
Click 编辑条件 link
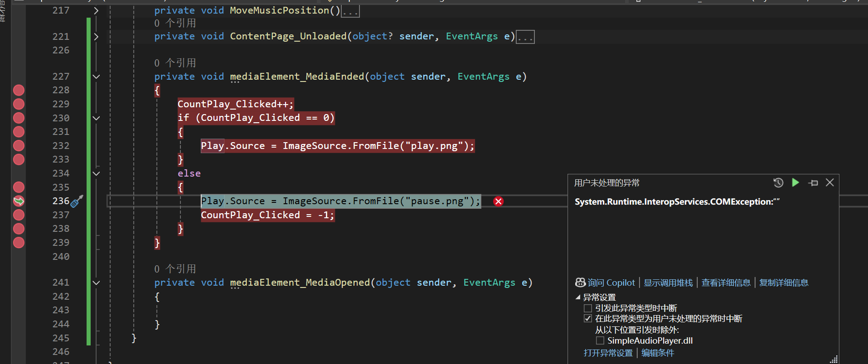point(658,353)
